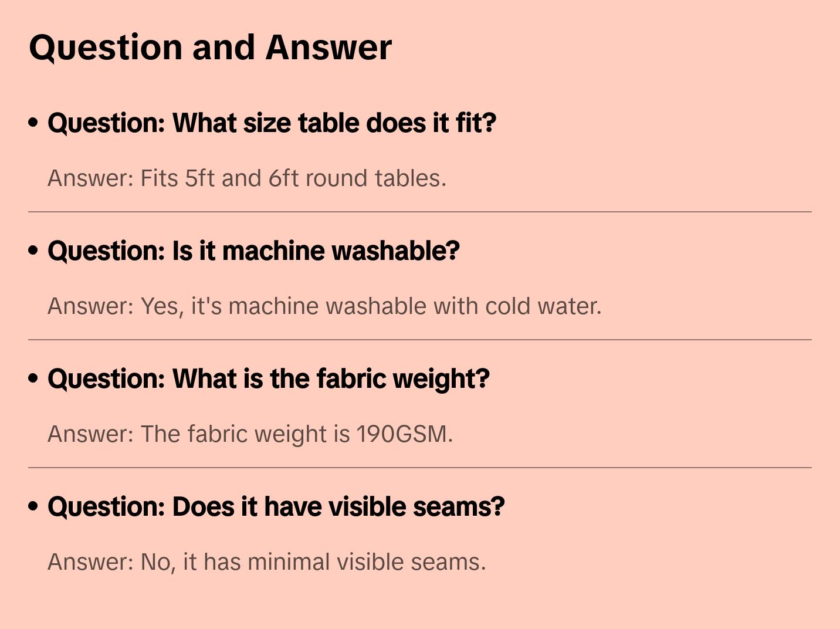
Task: Click the bullet before the machine washable question
Action: click(33, 251)
